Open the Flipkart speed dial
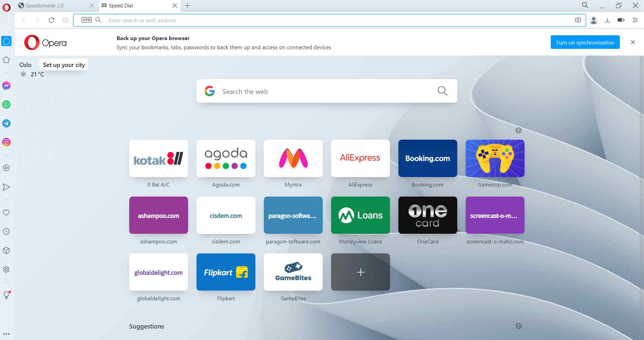 [226, 272]
